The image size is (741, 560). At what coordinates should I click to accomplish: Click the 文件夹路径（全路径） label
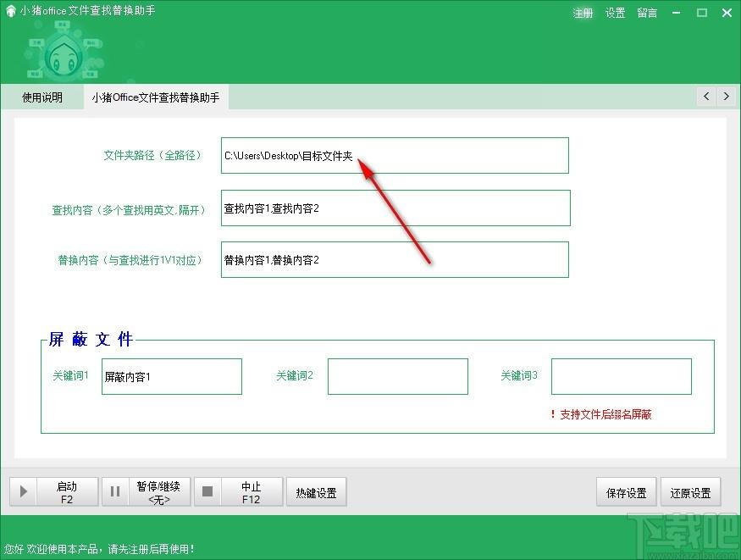pyautogui.click(x=152, y=156)
